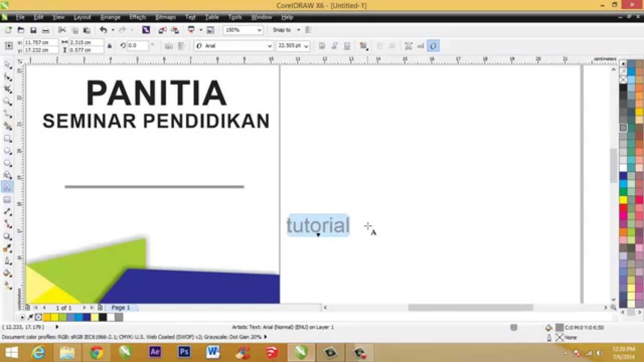Open Chrome from the taskbar
Viewport: 644px width, 362px height.
97,352
